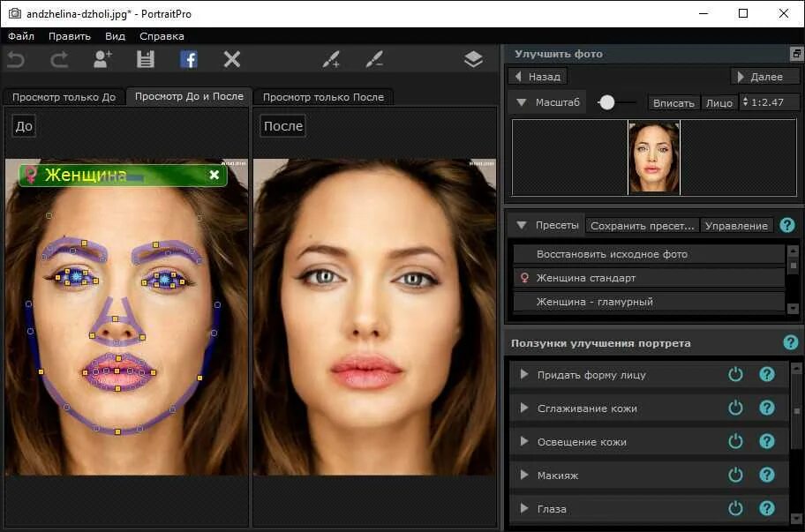
Task: Toggle power for Сглаживание кожи
Action: [735, 408]
